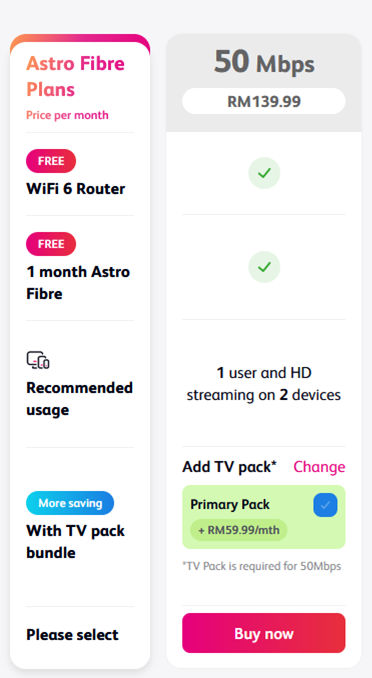Image resolution: width=372 pixels, height=678 pixels.
Task: Click the Buy now button
Action: (264, 633)
